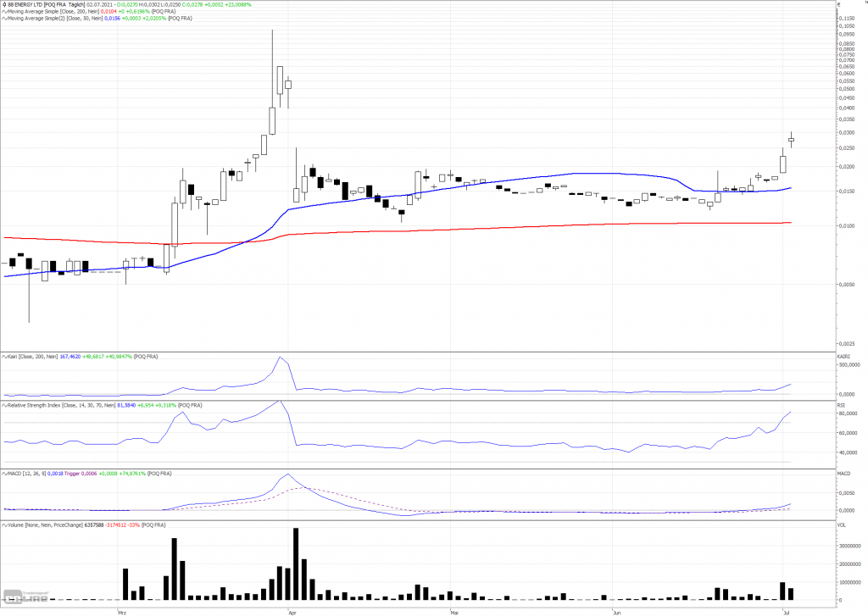Click the close price C:0,0278
This screenshot has width=868, height=616.
192,4
